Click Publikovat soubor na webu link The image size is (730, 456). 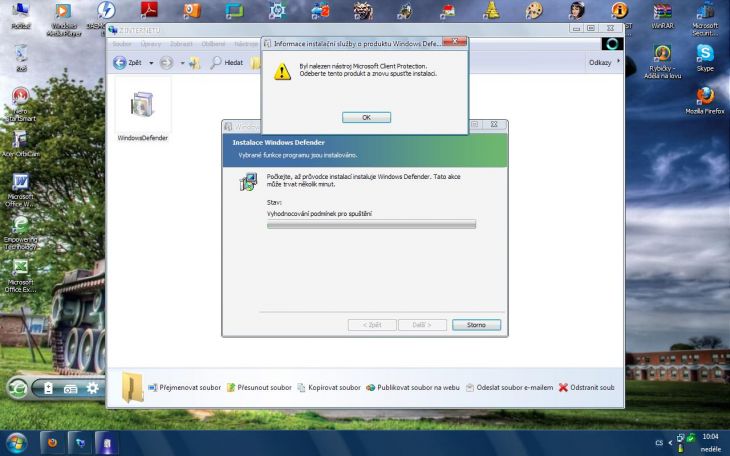(x=413, y=388)
